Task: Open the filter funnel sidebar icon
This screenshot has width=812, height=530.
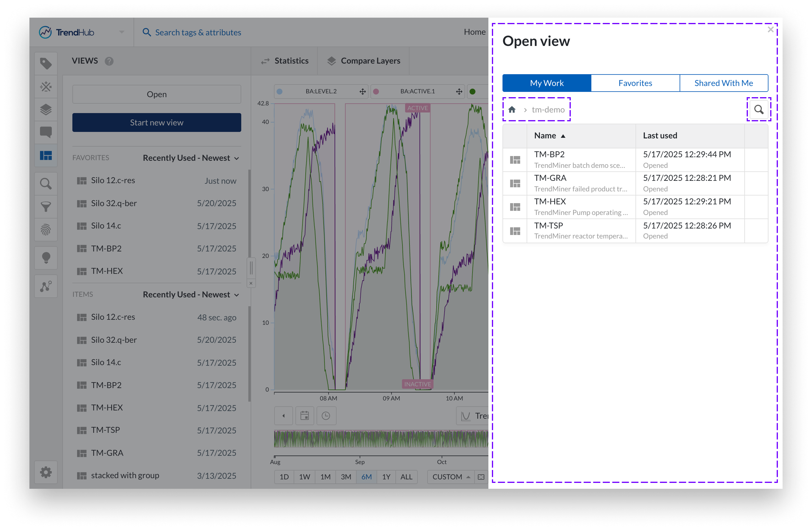Action: pos(46,207)
